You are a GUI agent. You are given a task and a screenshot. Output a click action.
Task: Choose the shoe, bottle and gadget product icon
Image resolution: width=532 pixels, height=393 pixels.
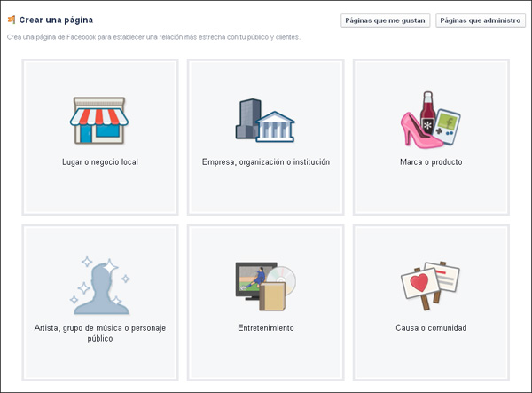pos(431,120)
